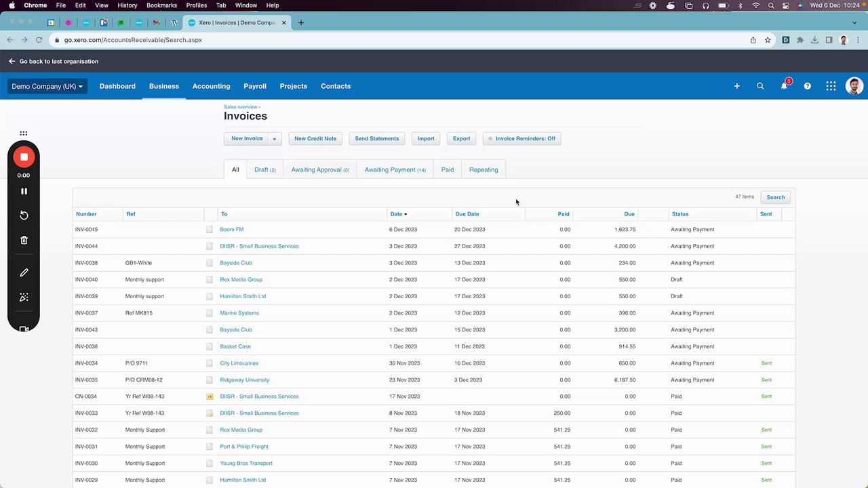Click the recorder panel's six-dot drag handle
Image resolution: width=868 pixels, height=488 pixels.
pos(24,134)
